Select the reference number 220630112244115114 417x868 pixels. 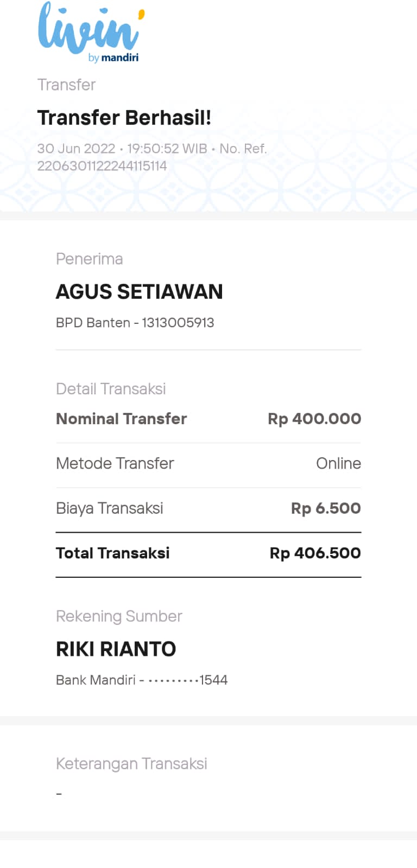coord(102,166)
